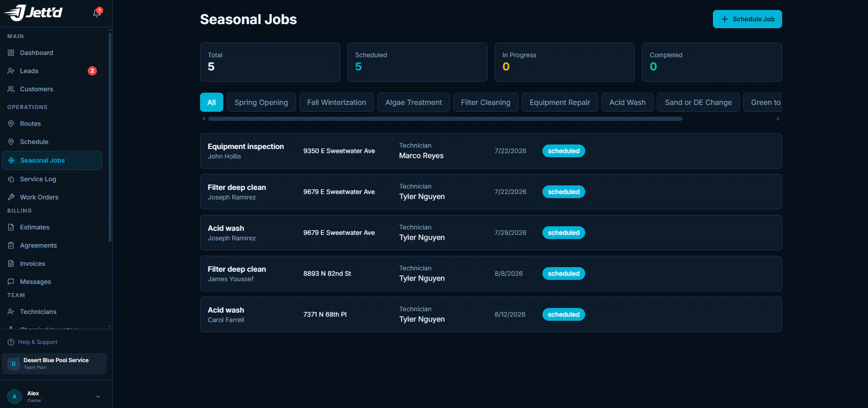Click the Service Log icon
This screenshot has width=868, height=408.
click(11, 179)
